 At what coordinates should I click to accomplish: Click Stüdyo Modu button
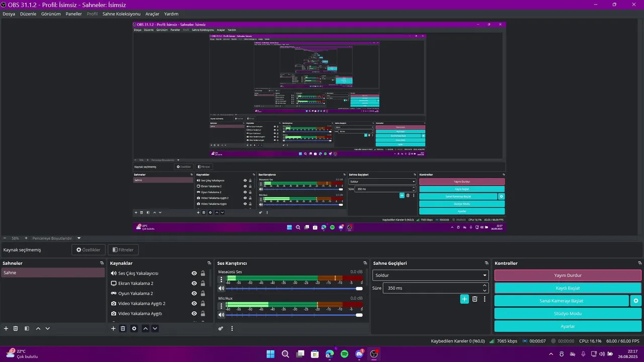(568, 313)
